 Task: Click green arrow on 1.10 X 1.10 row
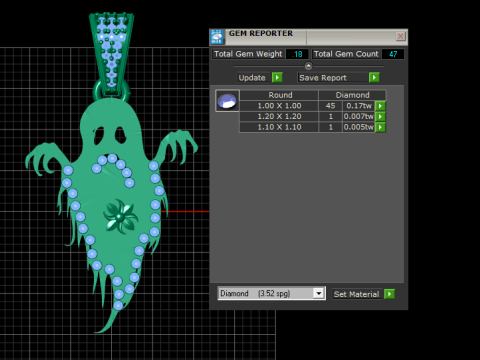click(x=380, y=127)
